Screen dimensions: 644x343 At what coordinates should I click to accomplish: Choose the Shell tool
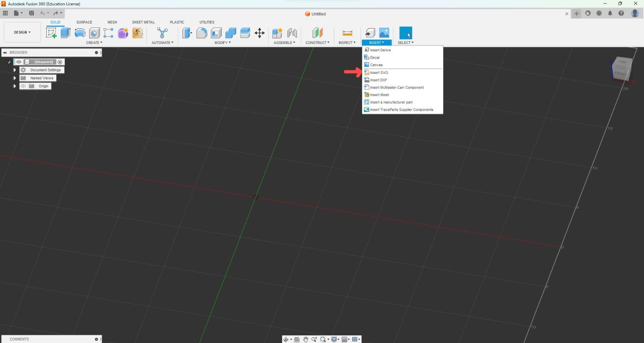216,33
